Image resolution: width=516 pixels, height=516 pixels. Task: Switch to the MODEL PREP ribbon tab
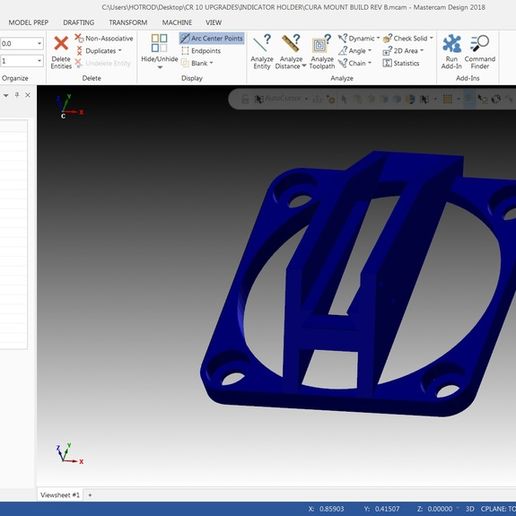[x=28, y=22]
